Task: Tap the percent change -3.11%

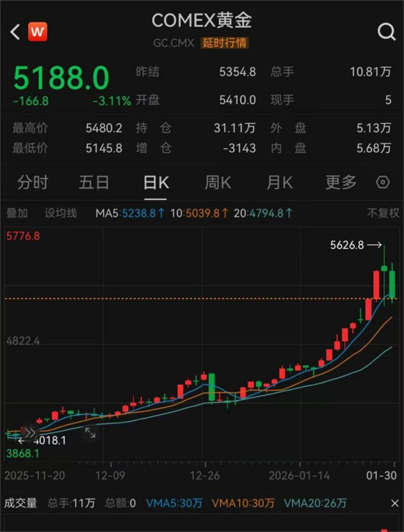Action: pos(112,101)
